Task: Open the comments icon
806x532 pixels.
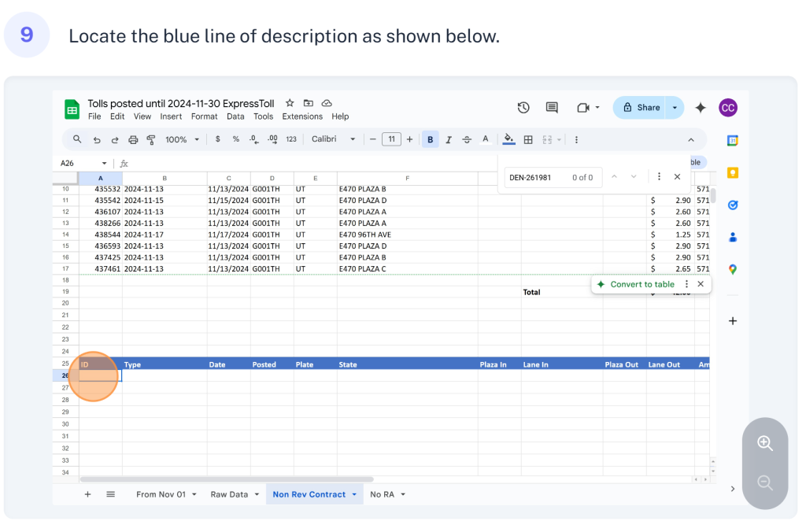Action: pos(552,108)
